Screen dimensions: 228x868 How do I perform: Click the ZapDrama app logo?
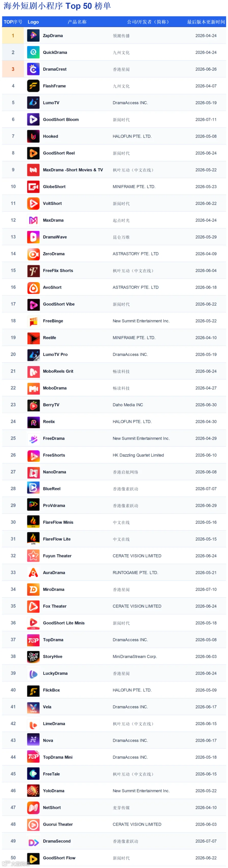[x=33, y=35]
